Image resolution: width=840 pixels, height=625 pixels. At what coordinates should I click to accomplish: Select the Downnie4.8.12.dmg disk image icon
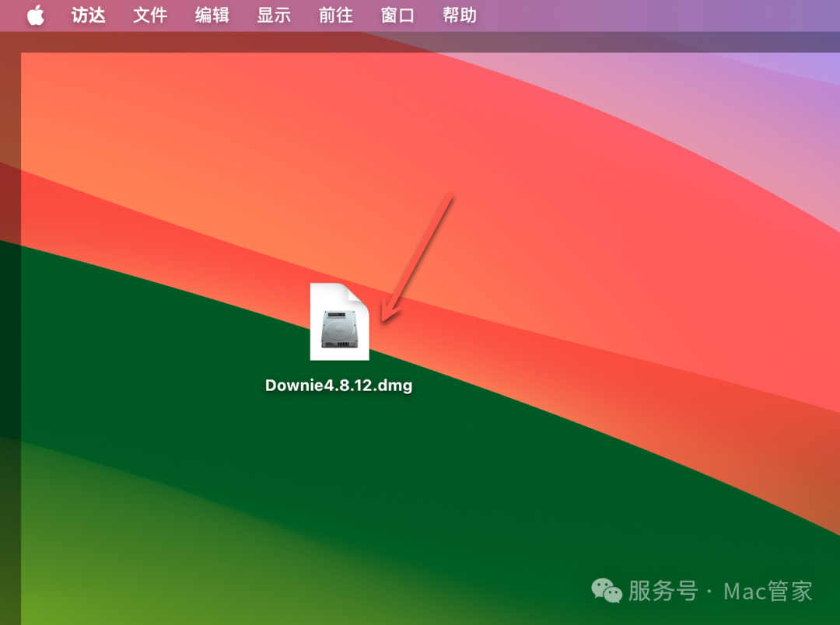(x=340, y=321)
